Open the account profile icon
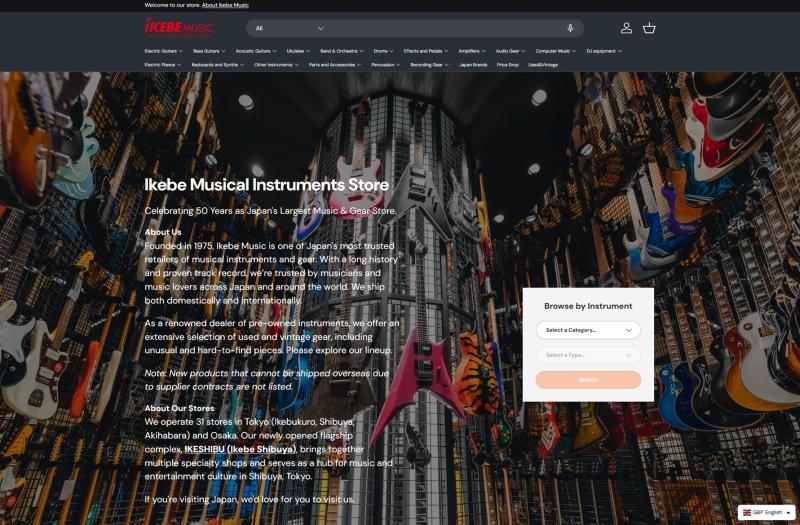800x525 pixels. pyautogui.click(x=626, y=28)
